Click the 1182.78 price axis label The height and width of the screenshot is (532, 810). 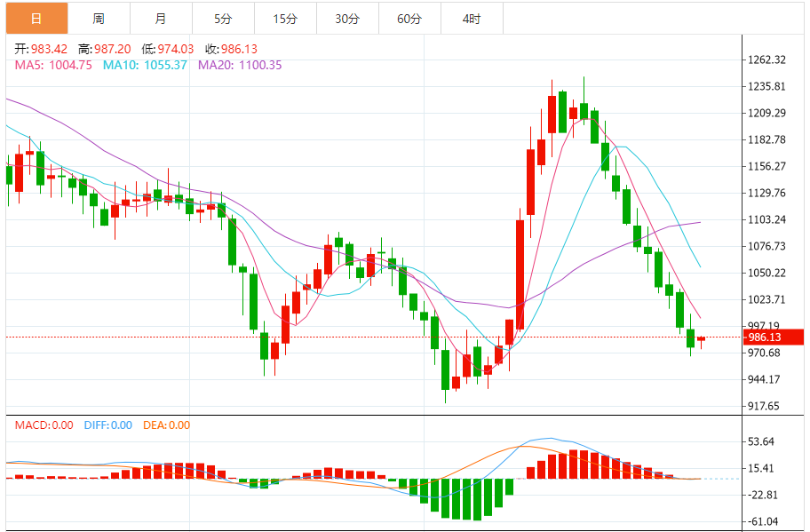[x=766, y=139]
